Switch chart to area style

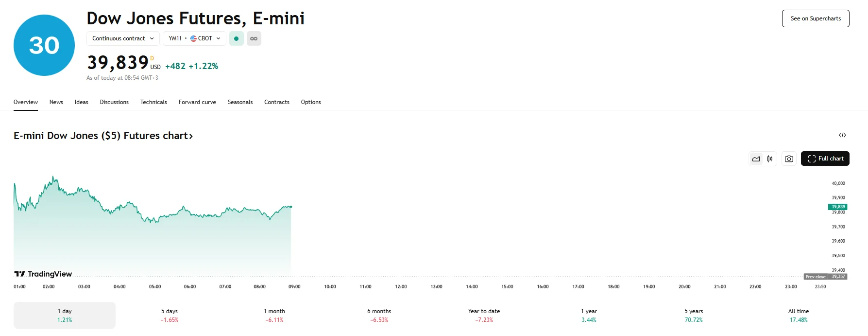click(756, 159)
